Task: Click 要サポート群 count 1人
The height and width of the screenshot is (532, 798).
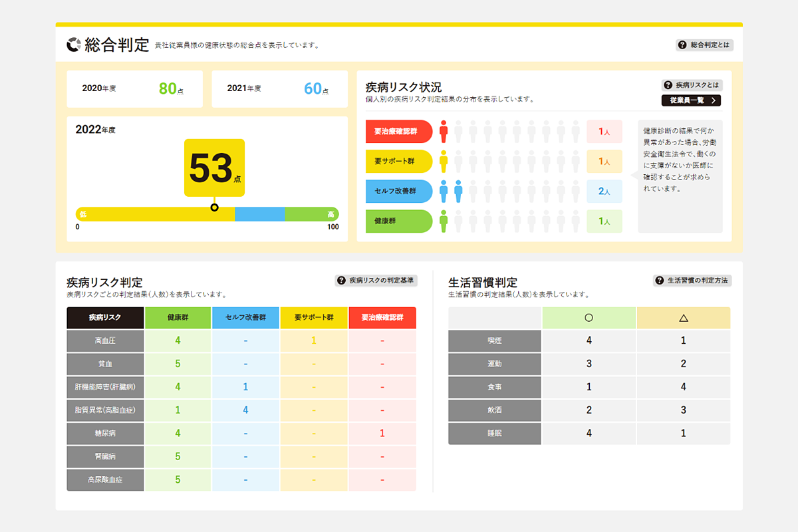Action: point(604,162)
